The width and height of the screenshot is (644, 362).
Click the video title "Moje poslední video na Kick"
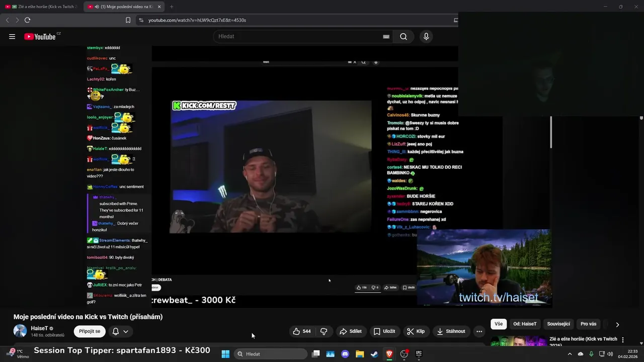point(88,317)
